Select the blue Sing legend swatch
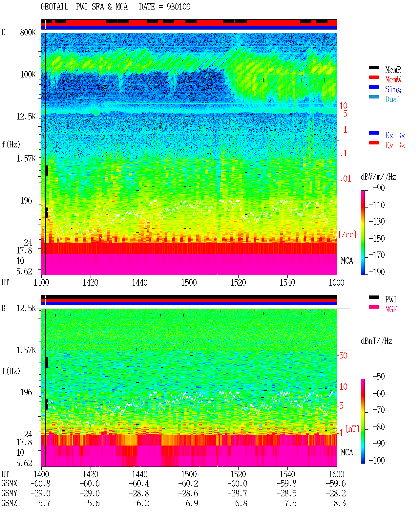 pos(374,87)
